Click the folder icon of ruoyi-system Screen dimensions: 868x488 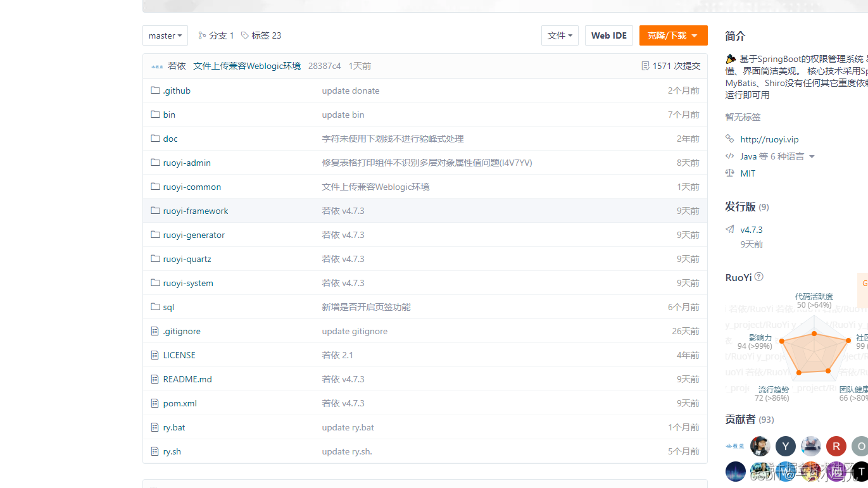click(155, 283)
